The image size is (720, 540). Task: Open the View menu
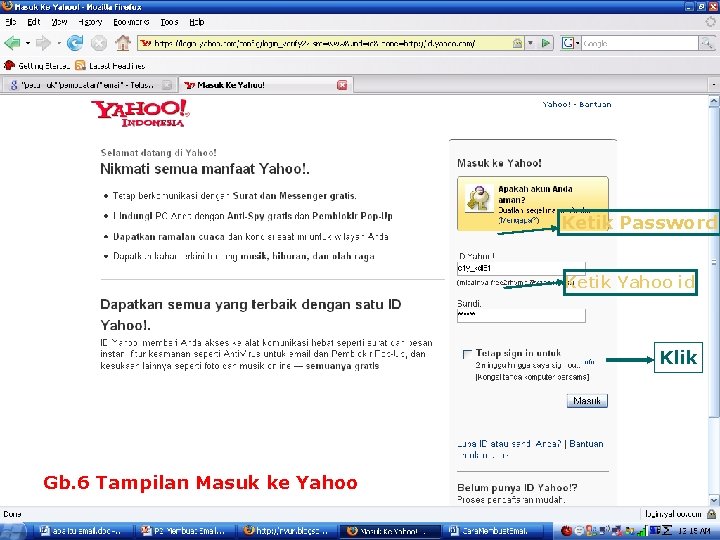pos(59,22)
